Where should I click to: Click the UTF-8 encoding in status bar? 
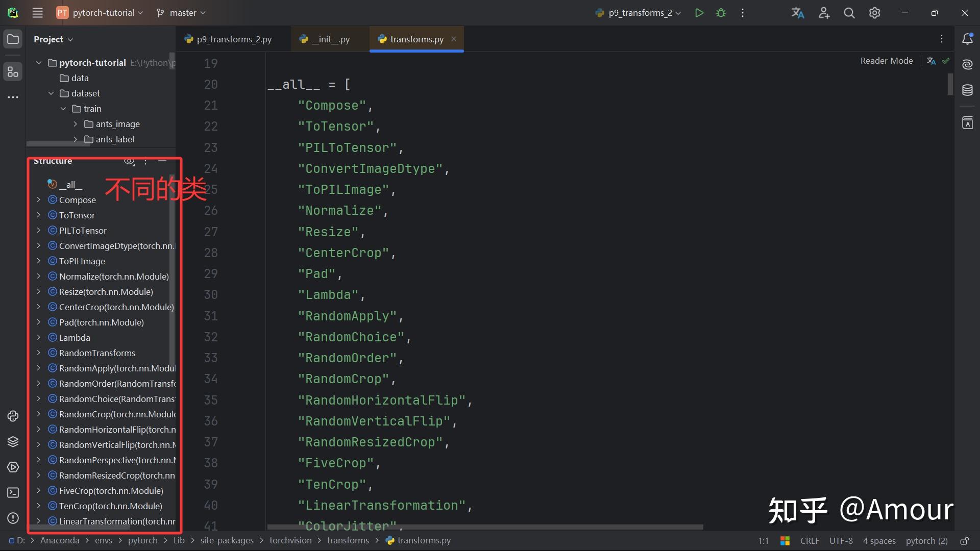click(841, 541)
